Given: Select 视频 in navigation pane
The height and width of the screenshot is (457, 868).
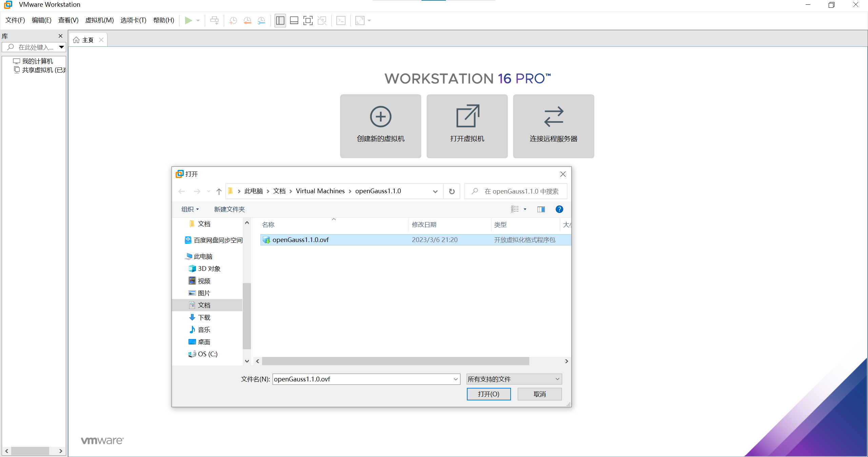Looking at the screenshot, I should pos(199,281).
